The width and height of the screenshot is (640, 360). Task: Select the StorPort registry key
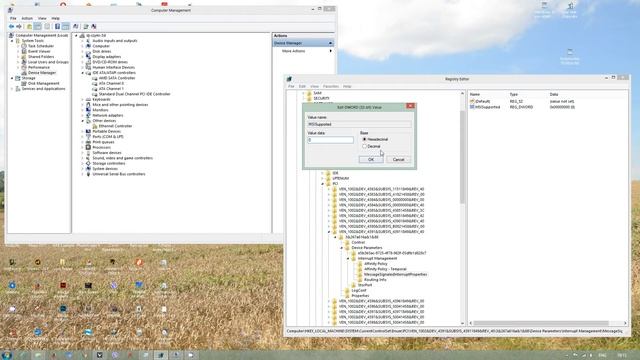364,285
